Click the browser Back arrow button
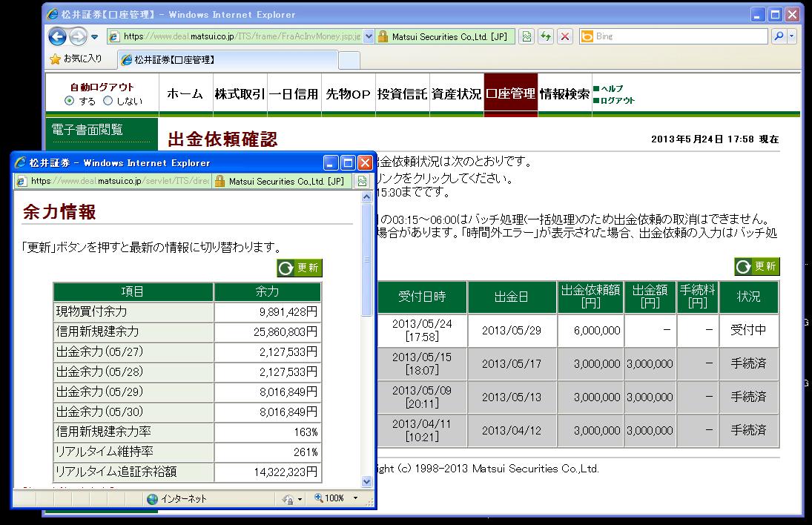812x525 pixels. (x=58, y=36)
